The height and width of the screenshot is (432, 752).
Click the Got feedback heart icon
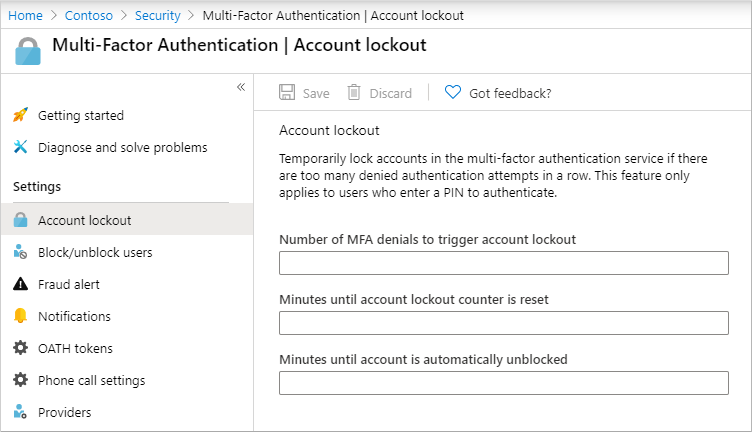coord(452,92)
